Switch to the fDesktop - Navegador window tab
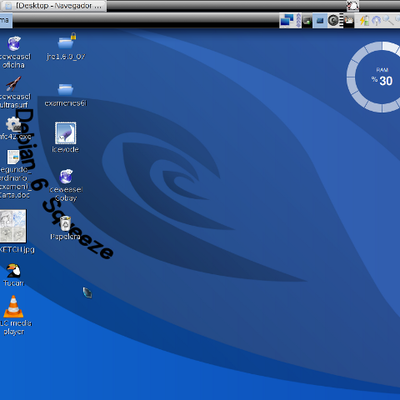Viewport: 400px width, 400px height. pyautogui.click(x=53, y=6)
